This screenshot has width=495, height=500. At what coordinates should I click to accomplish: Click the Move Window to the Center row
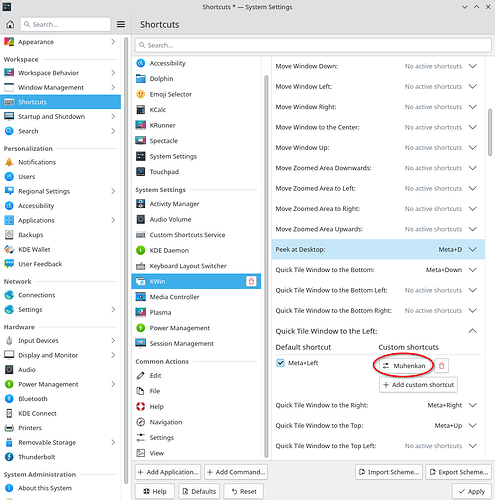click(x=378, y=127)
